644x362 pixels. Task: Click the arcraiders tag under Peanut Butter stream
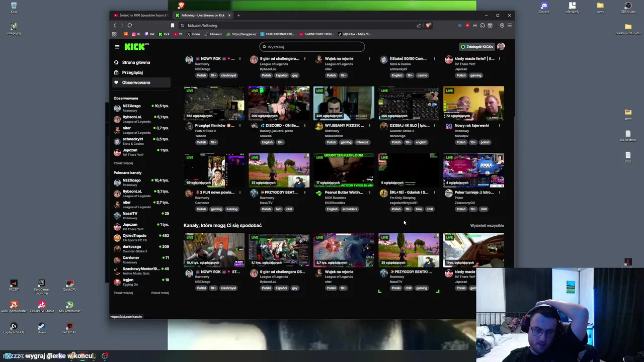tap(350, 209)
